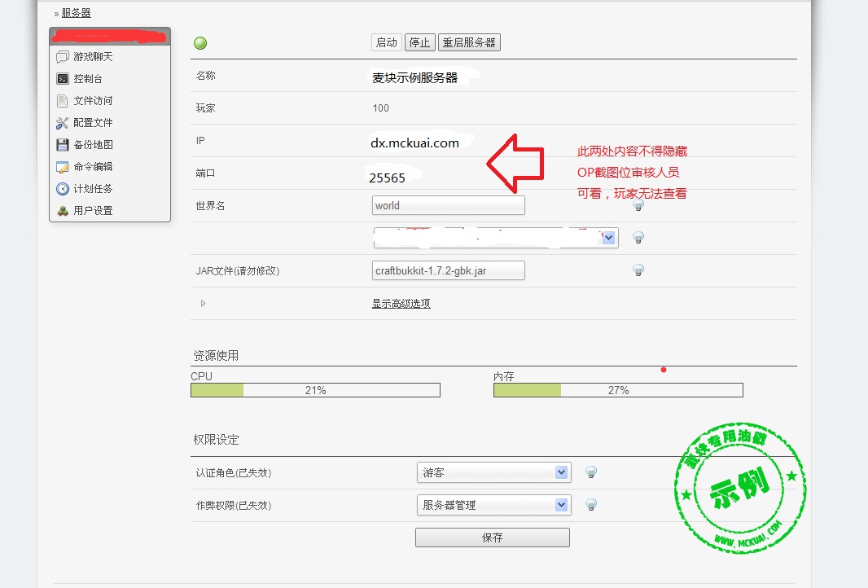Viewport: 868px width, 588px height.
Task: Click the game chat speech bubble icon
Action: 63,57
